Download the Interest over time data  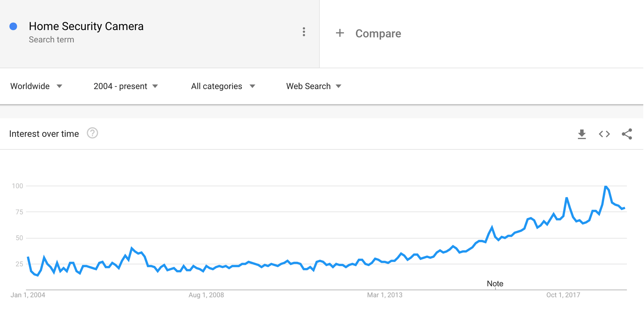tap(582, 134)
